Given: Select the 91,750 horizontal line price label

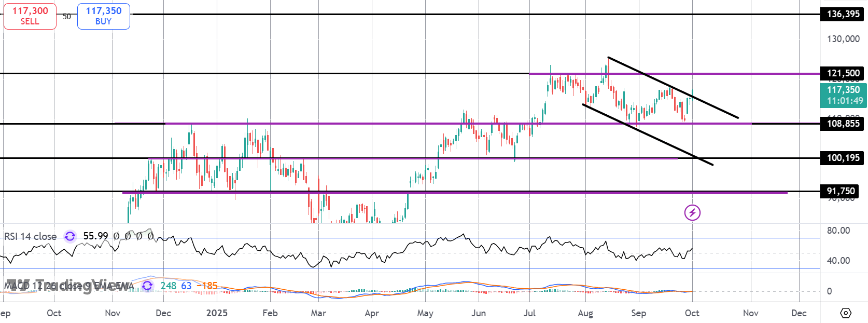Looking at the screenshot, I should 840,191.
